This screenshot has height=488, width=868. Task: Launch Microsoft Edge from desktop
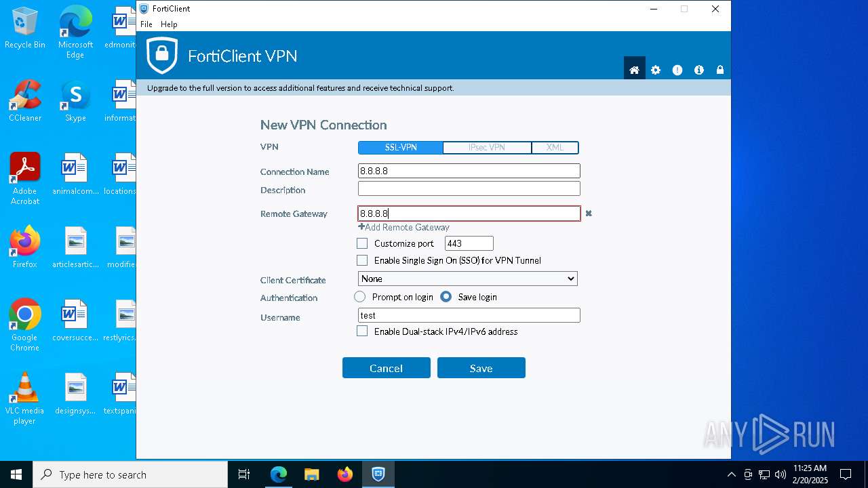pos(75,33)
